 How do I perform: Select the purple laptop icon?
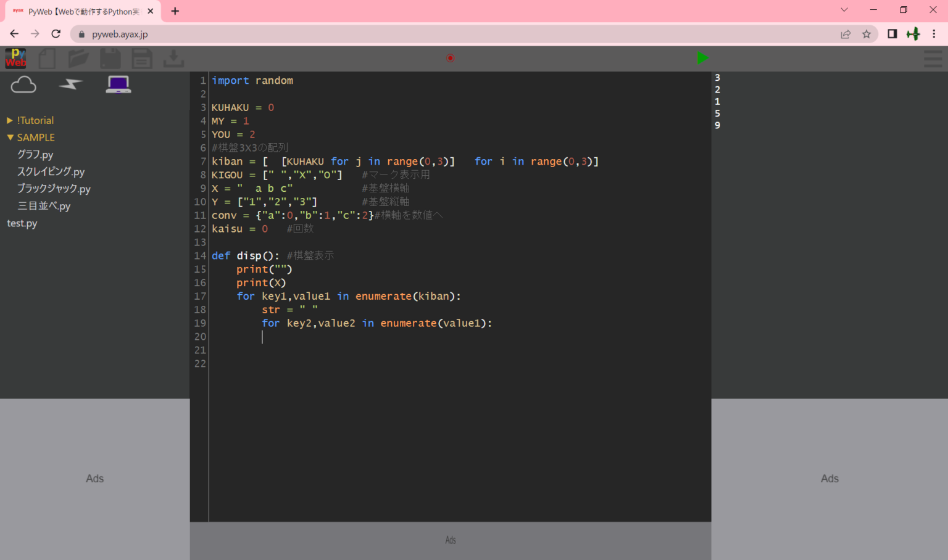[x=117, y=84]
